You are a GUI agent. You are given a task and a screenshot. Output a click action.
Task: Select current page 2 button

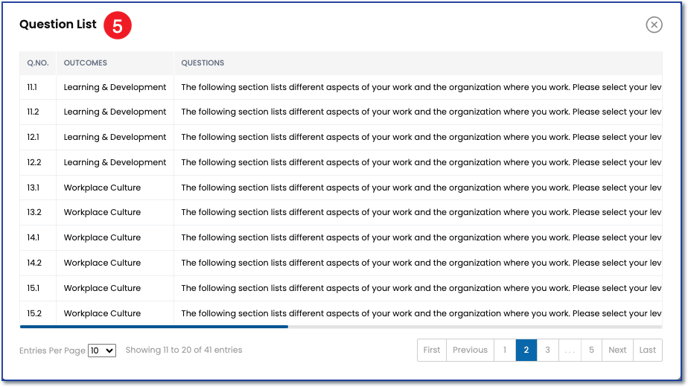click(x=526, y=350)
